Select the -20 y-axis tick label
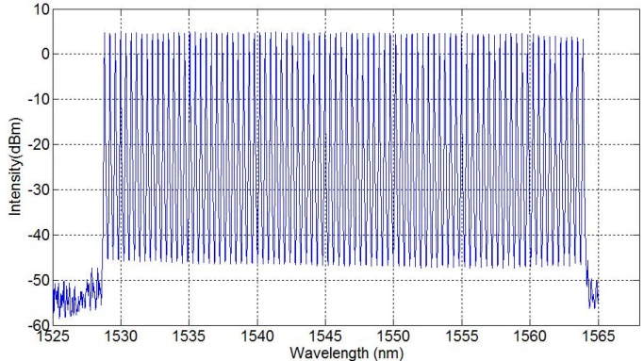This screenshot has width=644, height=361. pyautogui.click(x=39, y=144)
